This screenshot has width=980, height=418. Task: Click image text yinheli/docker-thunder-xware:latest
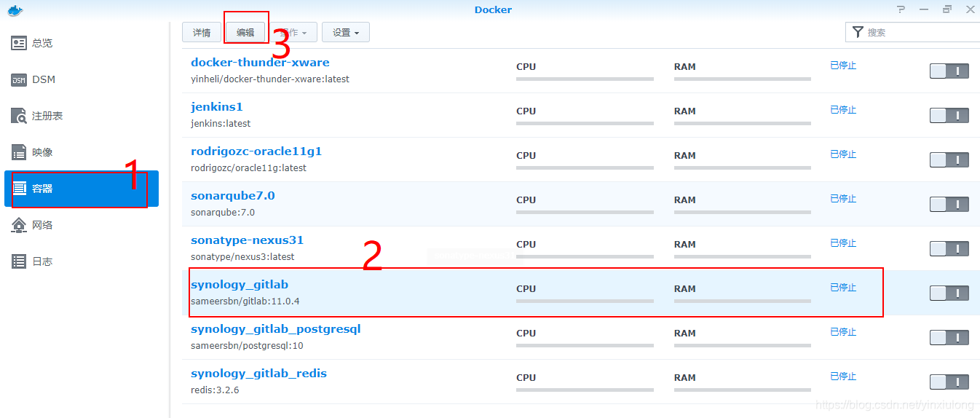(270, 79)
